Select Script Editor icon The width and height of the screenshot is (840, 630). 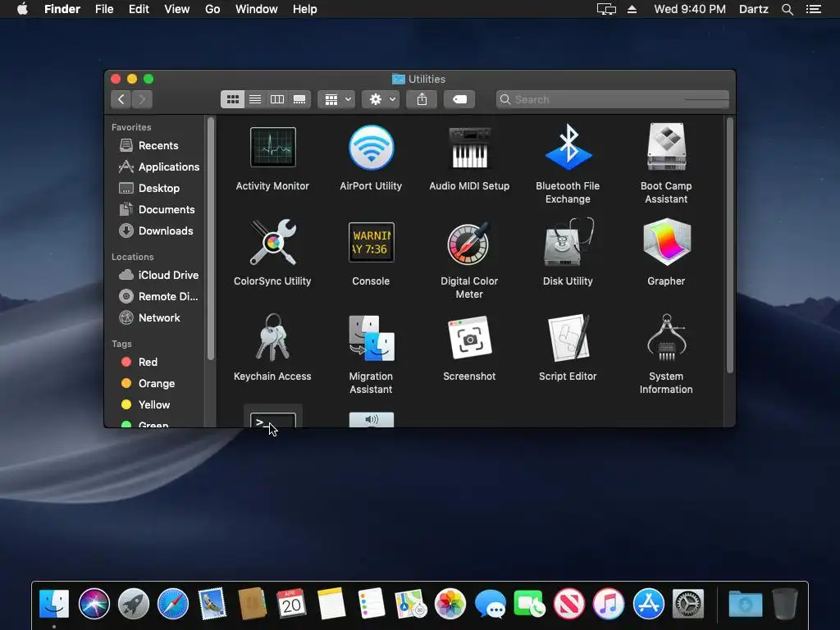[x=568, y=338]
